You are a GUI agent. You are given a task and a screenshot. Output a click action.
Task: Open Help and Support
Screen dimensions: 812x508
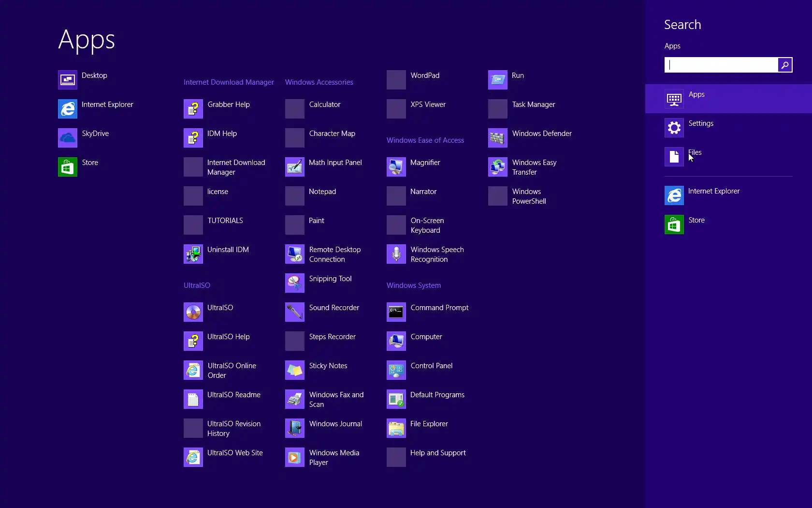tap(426, 457)
